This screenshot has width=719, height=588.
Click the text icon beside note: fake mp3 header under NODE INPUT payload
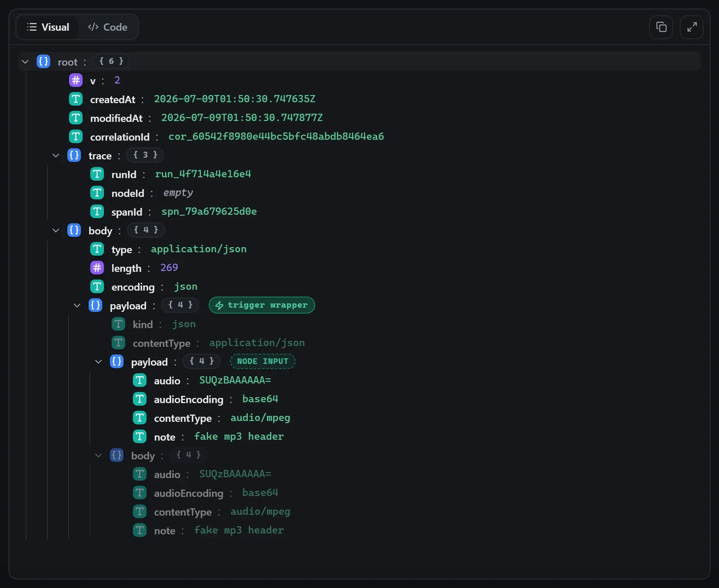point(140,436)
